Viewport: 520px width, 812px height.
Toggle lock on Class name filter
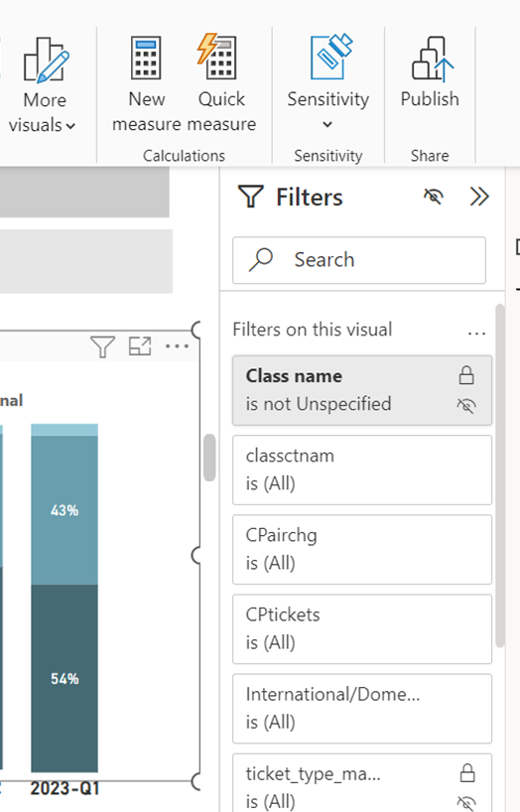466,375
